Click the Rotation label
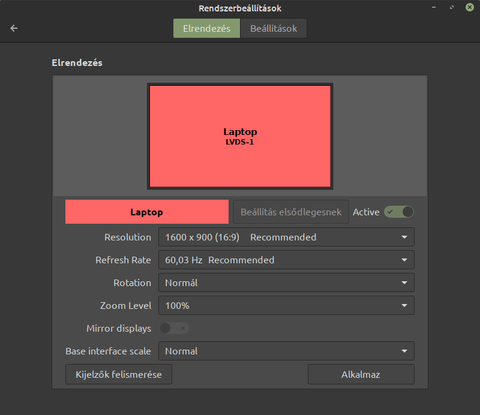480x415 pixels. [132, 283]
